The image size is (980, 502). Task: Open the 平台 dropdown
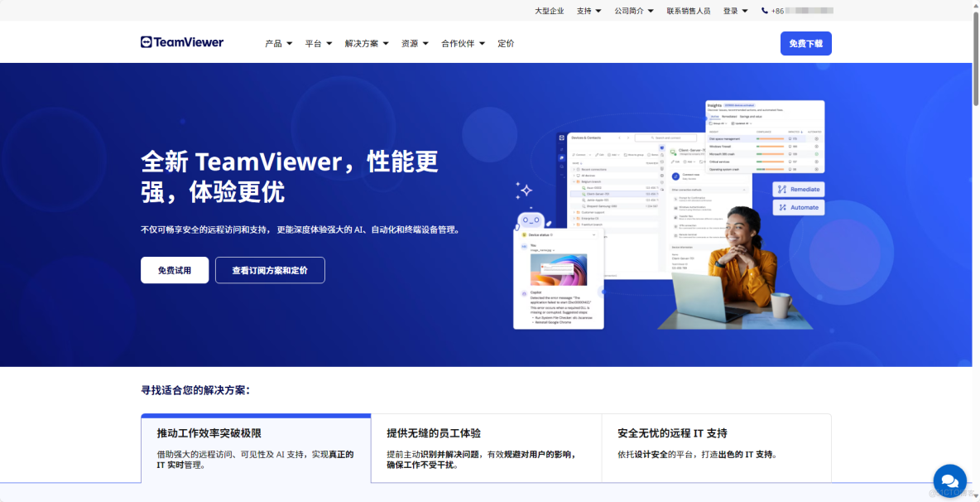(x=317, y=42)
